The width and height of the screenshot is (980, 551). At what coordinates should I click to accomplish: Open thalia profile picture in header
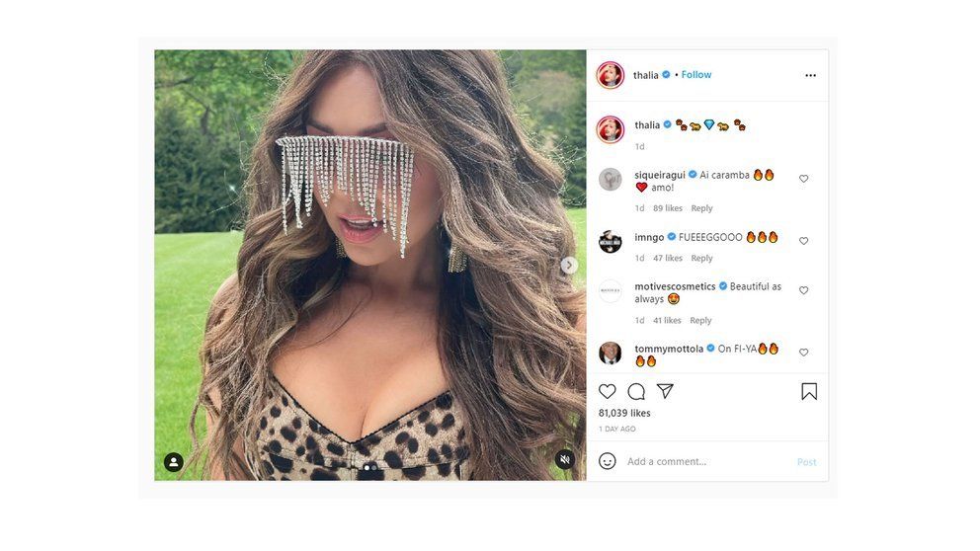[x=611, y=76]
